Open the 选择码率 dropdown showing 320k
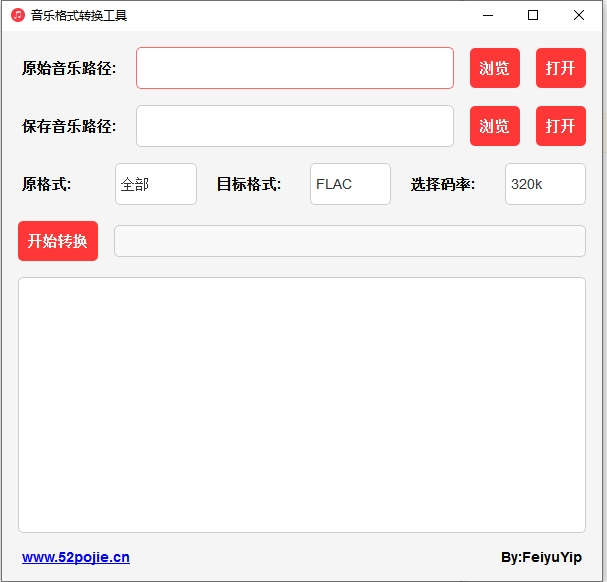 [x=545, y=184]
